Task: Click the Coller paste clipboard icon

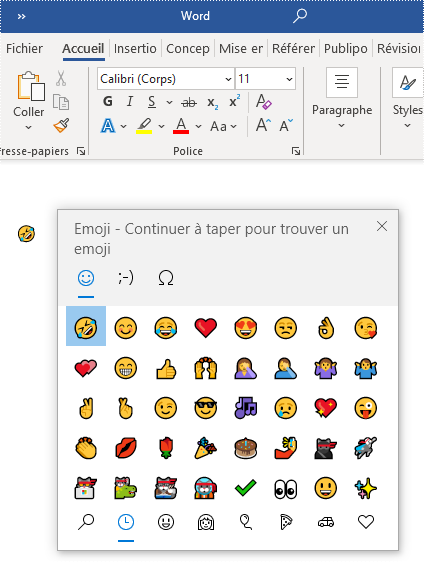Action: 31,86
